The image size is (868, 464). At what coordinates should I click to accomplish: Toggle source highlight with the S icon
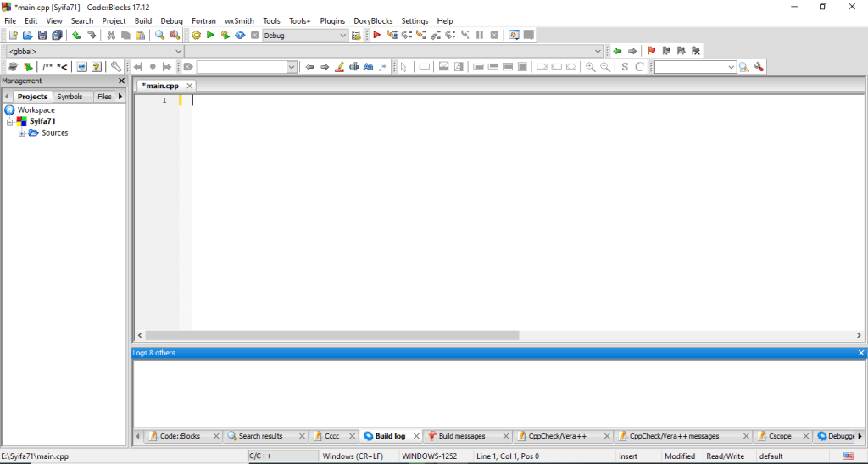pyautogui.click(x=625, y=67)
